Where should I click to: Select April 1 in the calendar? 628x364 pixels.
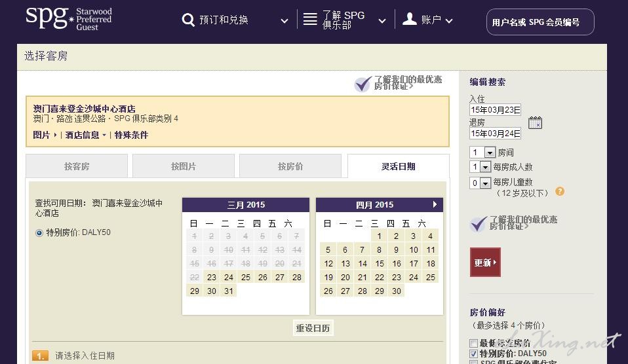(x=380, y=236)
